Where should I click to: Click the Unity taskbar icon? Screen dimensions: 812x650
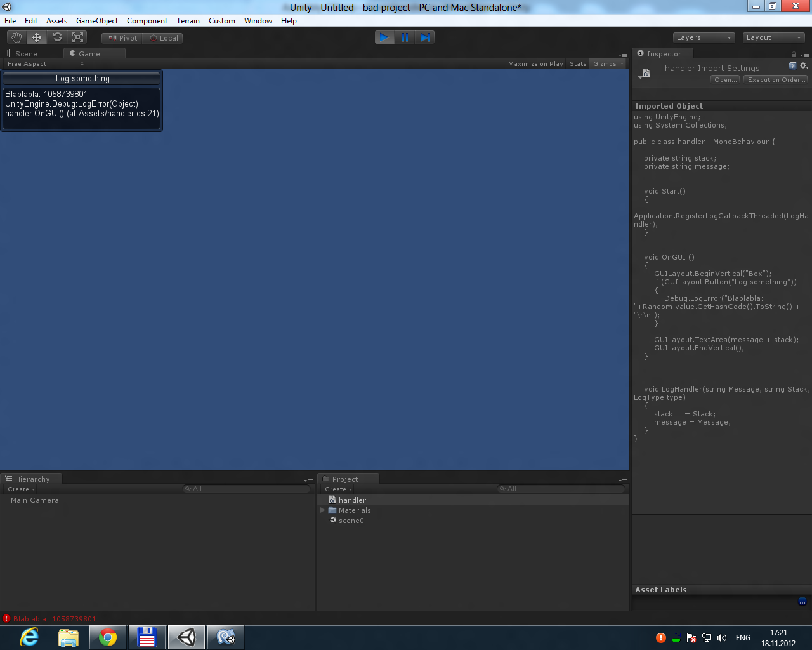187,637
